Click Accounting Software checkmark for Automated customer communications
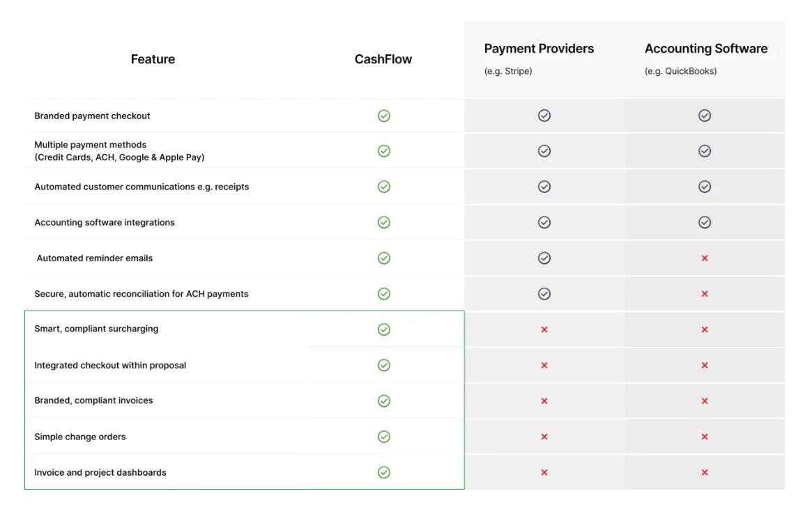Screen dimensions: 812x530 click(705, 187)
